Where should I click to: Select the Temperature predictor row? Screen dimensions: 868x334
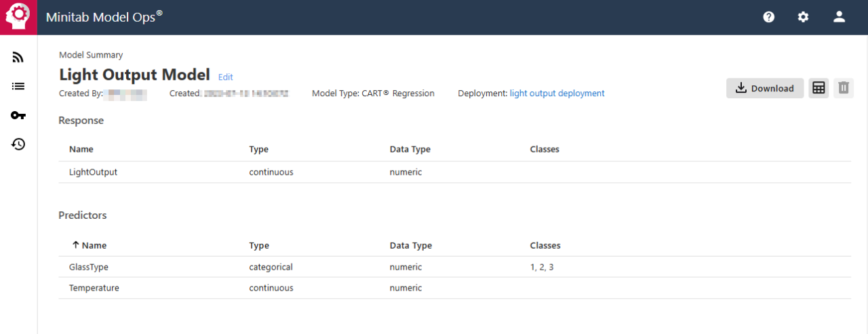(x=94, y=288)
